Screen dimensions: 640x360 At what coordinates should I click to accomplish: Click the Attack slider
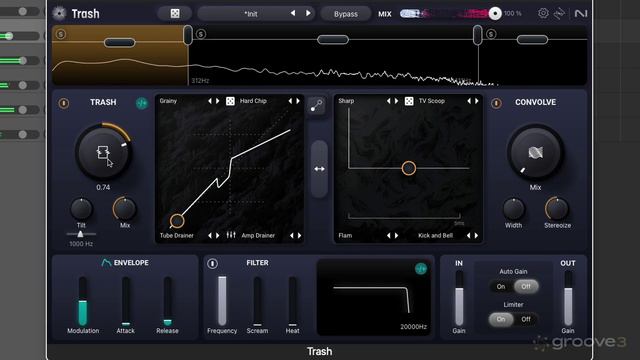click(x=126, y=301)
